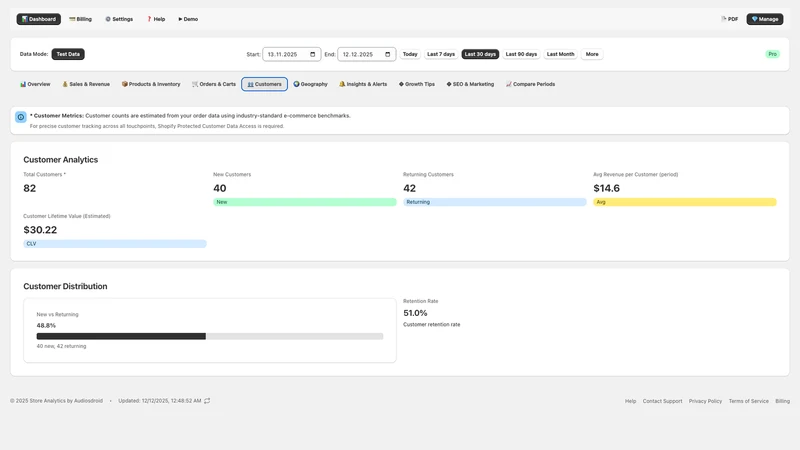The width and height of the screenshot is (800, 450).
Task: Click the End date field
Action: (x=366, y=54)
